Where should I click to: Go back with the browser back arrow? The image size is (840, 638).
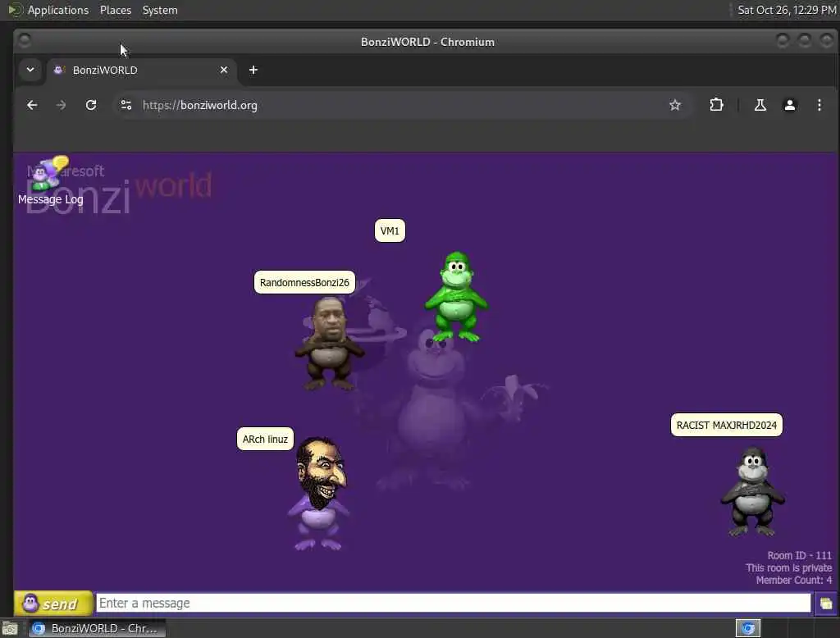tap(32, 105)
